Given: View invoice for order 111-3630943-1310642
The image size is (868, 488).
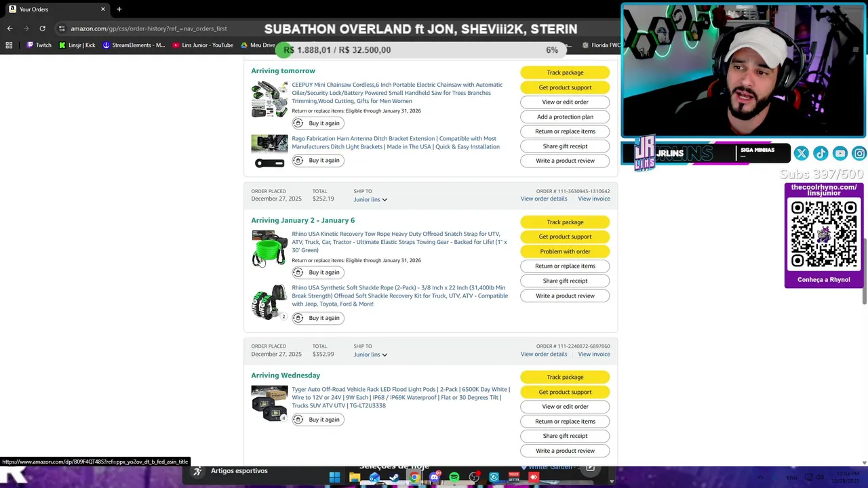Looking at the screenshot, I should pyautogui.click(x=594, y=199).
